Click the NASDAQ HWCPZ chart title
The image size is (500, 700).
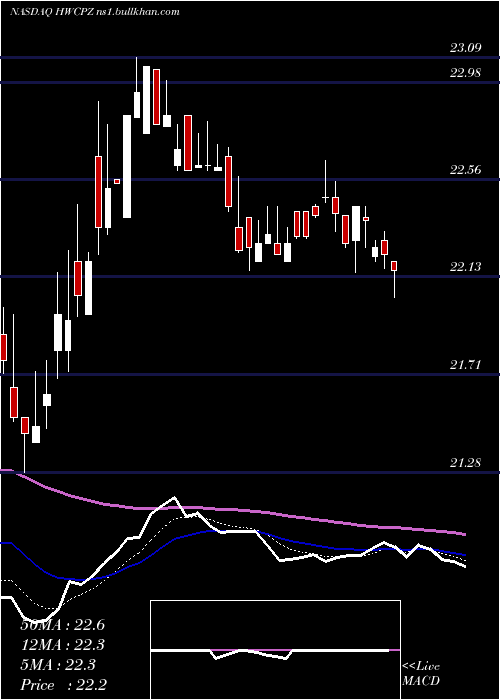point(95,12)
